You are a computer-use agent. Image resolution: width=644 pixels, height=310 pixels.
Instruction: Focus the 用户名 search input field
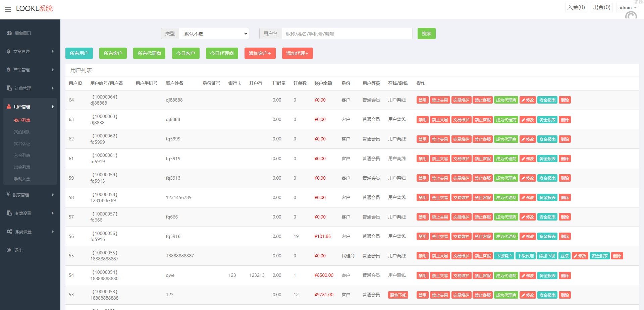click(347, 34)
